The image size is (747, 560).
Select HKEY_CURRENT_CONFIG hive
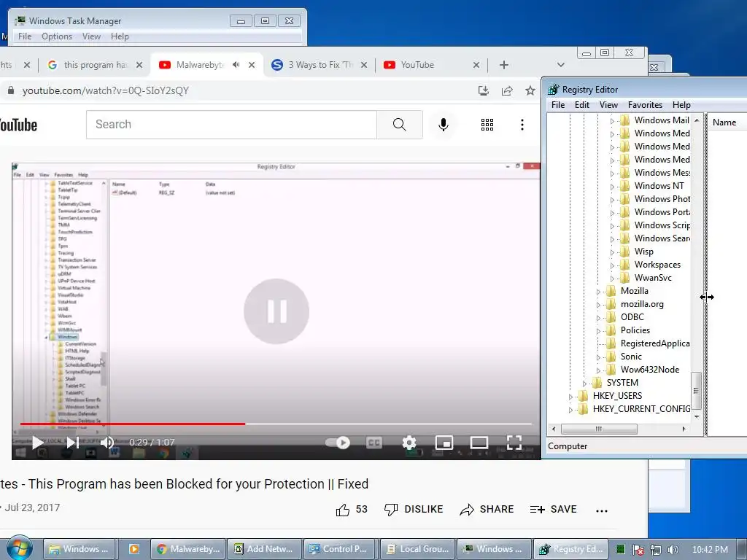(x=641, y=409)
